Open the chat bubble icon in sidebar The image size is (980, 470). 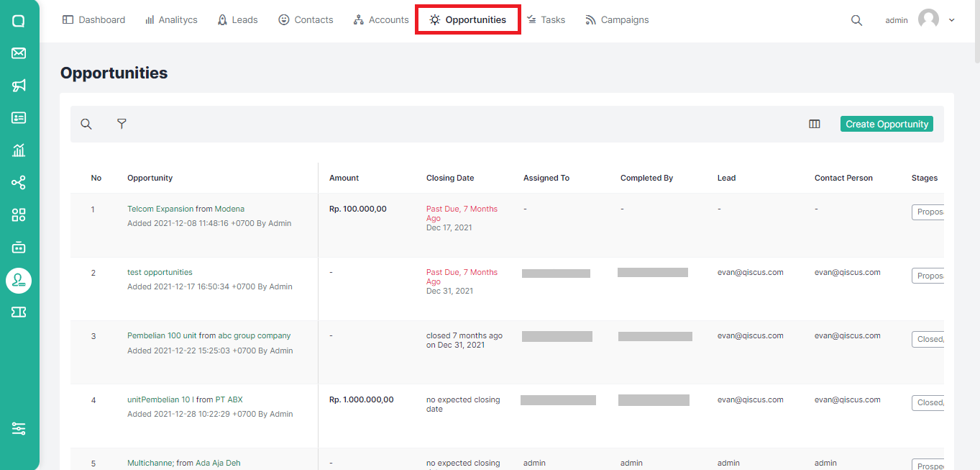pyautogui.click(x=19, y=21)
